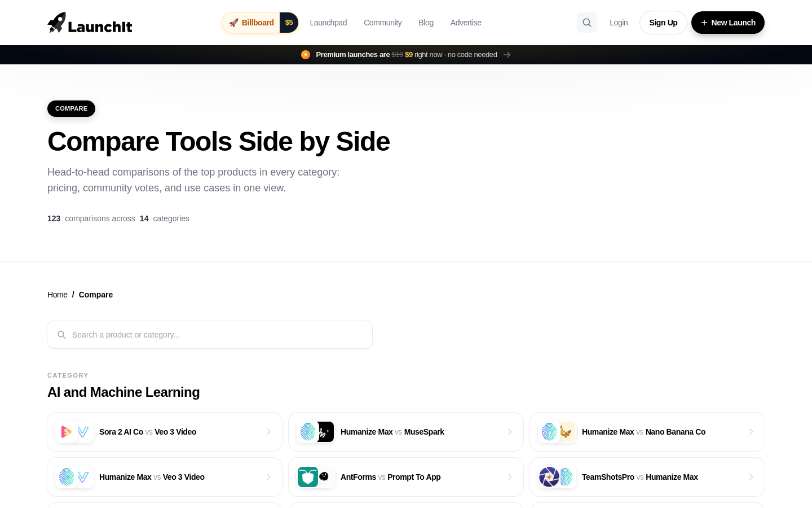Open the search magnifier icon in header
Viewport: 812px width, 508px height.
(587, 23)
